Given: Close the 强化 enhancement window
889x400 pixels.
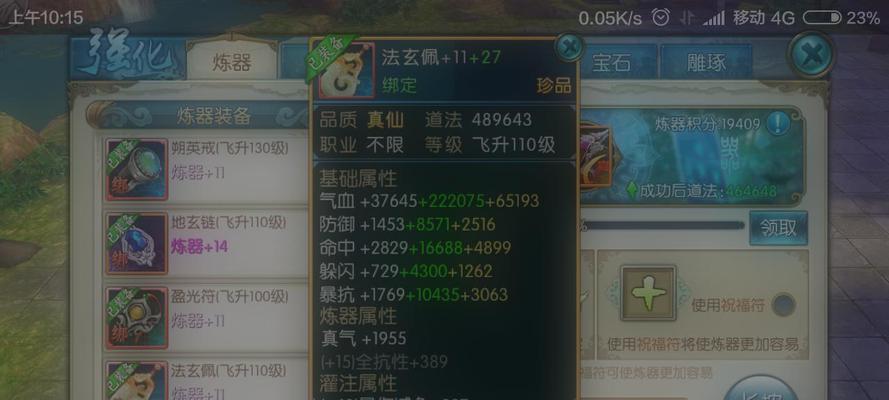Looking at the screenshot, I should click(811, 55).
